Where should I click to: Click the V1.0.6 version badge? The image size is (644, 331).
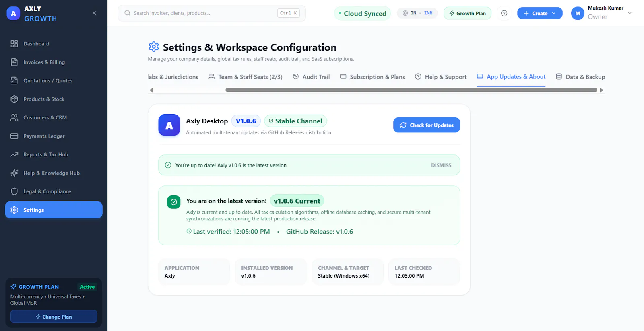pos(246,121)
